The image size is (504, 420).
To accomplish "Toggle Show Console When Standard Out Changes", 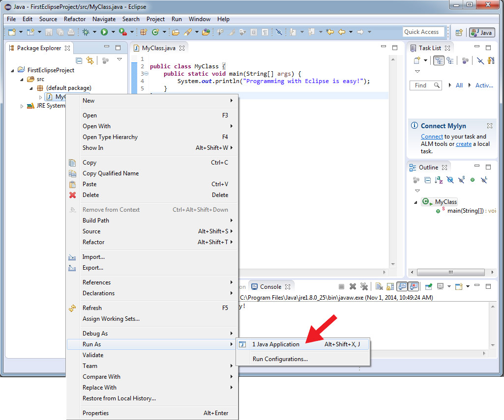I will click(401, 286).
